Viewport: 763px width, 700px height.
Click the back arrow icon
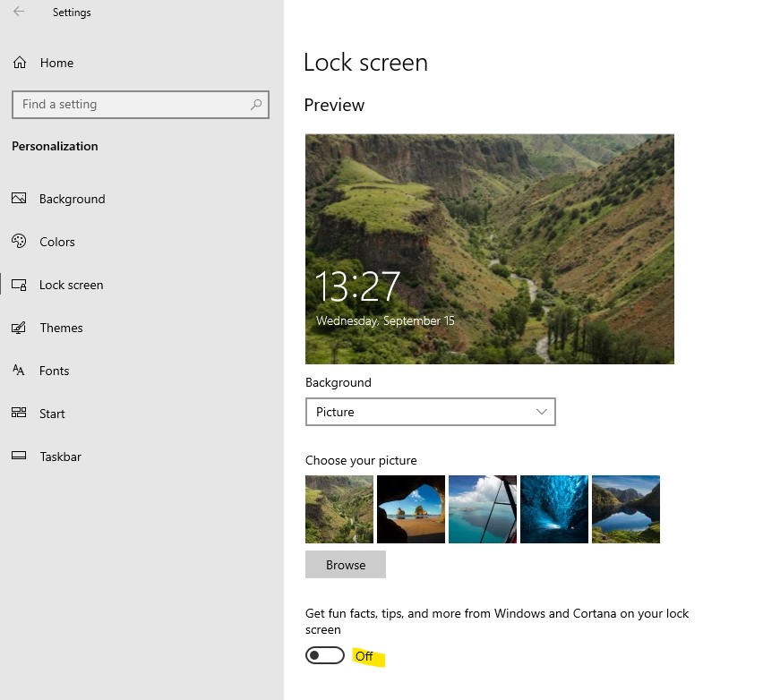coord(19,12)
